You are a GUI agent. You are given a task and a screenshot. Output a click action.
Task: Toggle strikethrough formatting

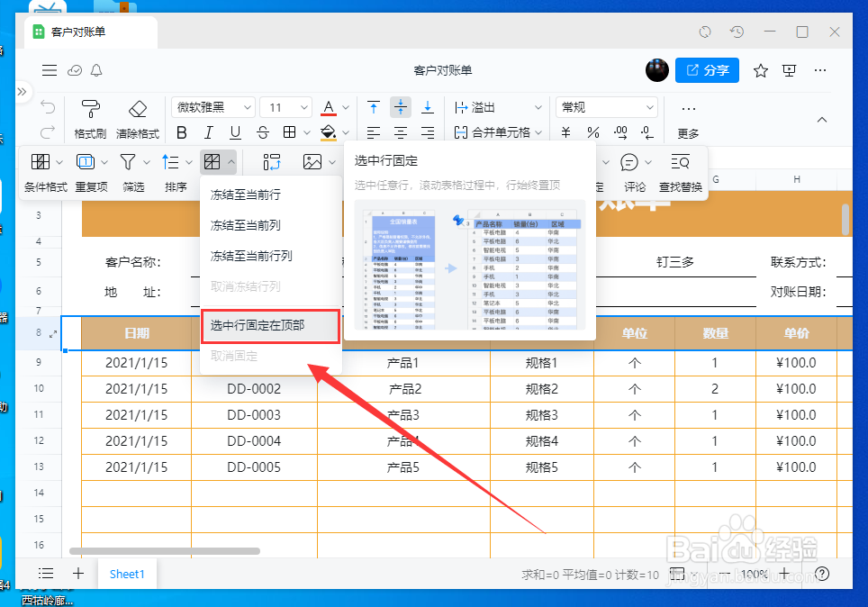click(x=262, y=132)
